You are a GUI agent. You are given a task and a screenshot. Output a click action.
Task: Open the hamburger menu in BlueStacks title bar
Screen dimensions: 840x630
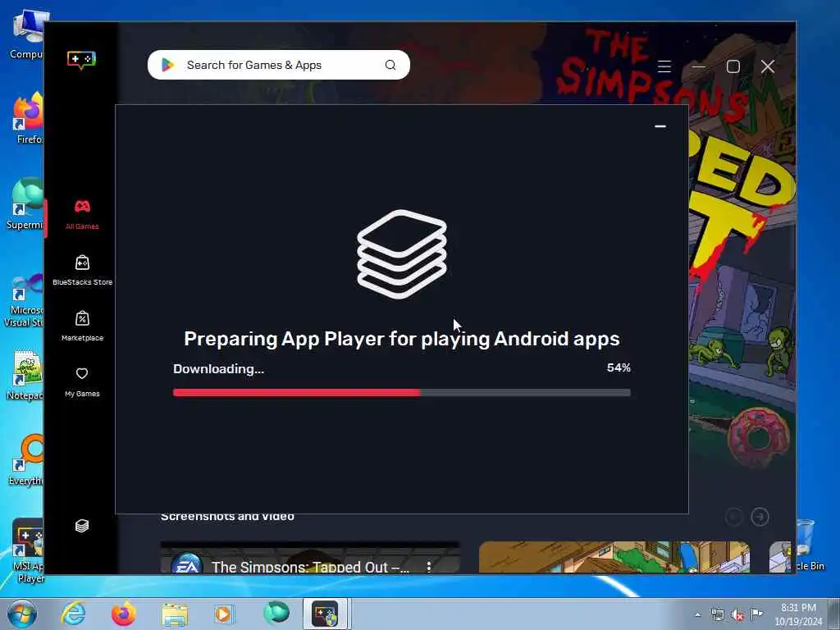664,66
